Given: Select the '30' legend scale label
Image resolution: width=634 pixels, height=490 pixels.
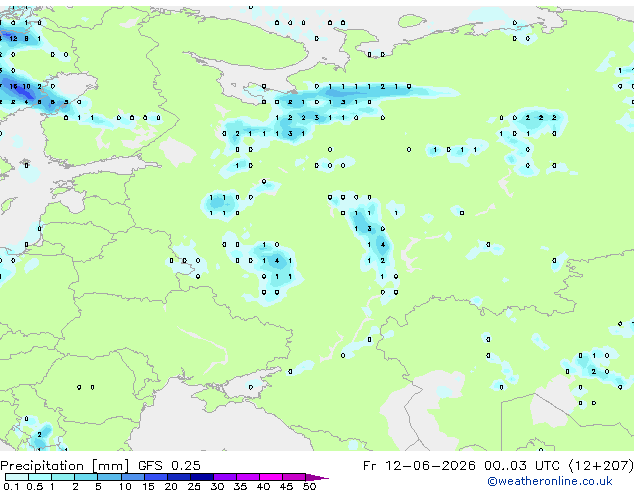Looking at the screenshot, I should pyautogui.click(x=217, y=486).
